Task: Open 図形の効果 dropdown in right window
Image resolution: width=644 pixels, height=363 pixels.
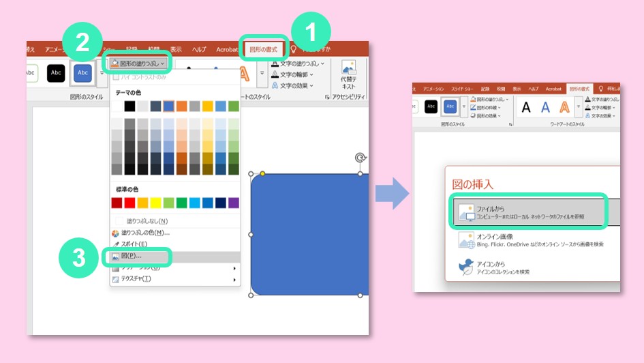Action: pyautogui.click(x=485, y=115)
